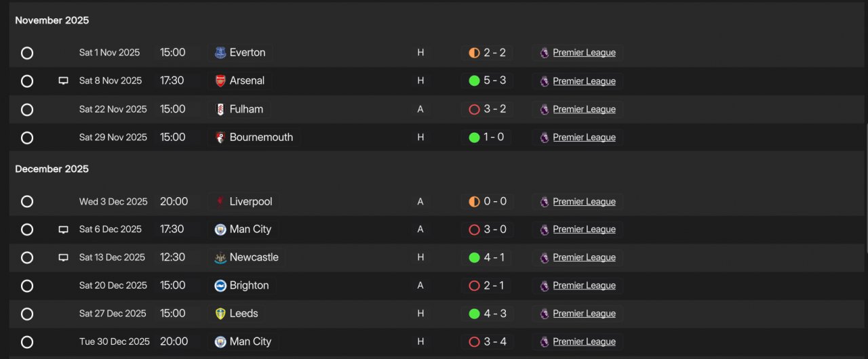Click the Everton club badge icon

coord(220,53)
